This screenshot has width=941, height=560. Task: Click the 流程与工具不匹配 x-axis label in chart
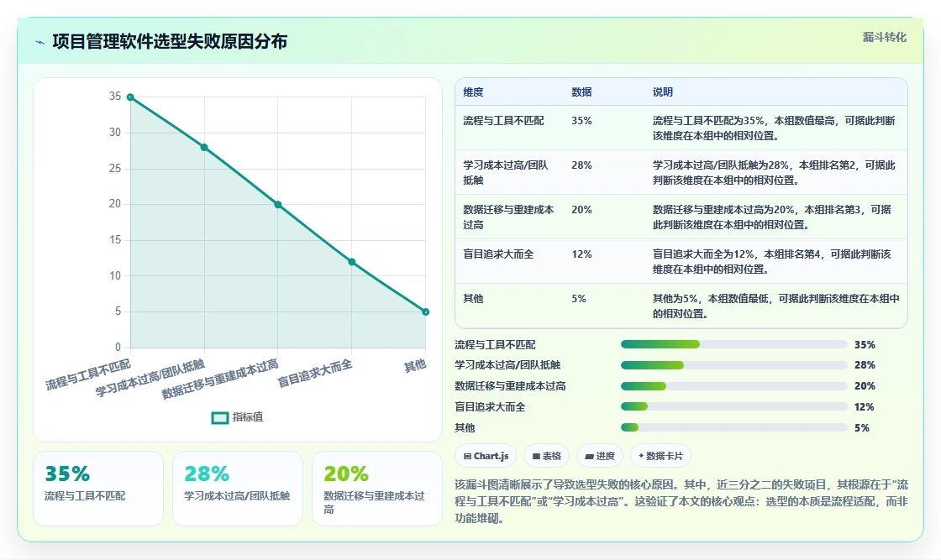coord(88,374)
